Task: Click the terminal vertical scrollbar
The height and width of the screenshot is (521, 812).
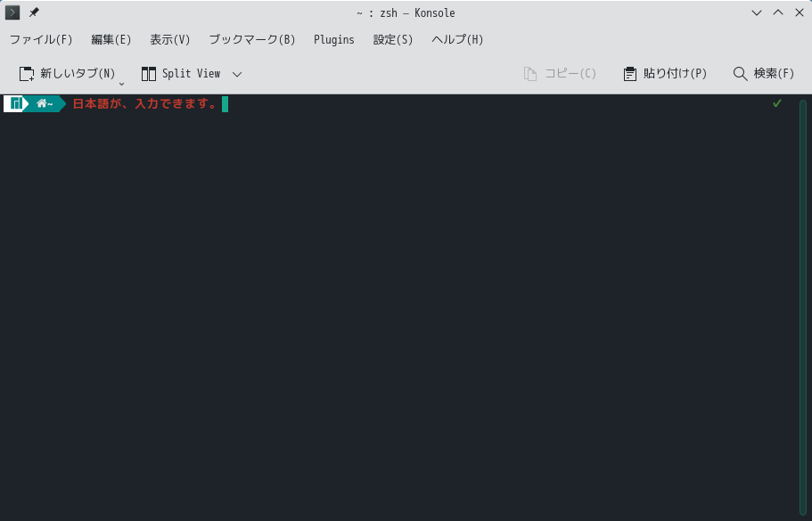Action: (803, 307)
